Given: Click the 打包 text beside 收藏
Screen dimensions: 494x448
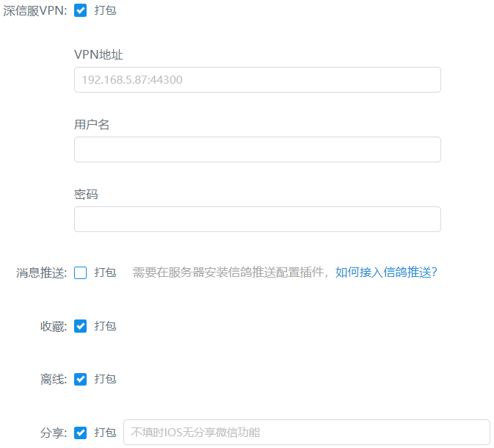Looking at the screenshot, I should pyautogui.click(x=105, y=326).
